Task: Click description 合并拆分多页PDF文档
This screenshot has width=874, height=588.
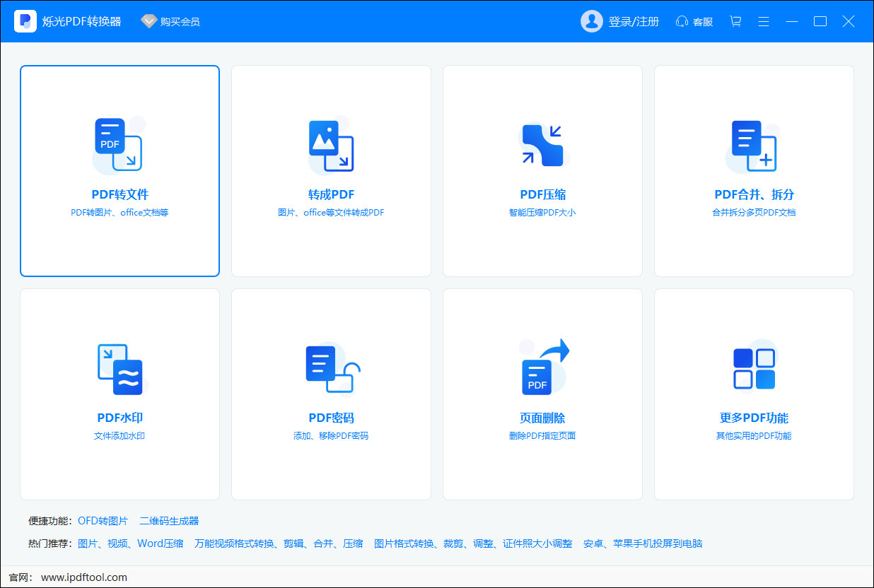Action: click(754, 212)
